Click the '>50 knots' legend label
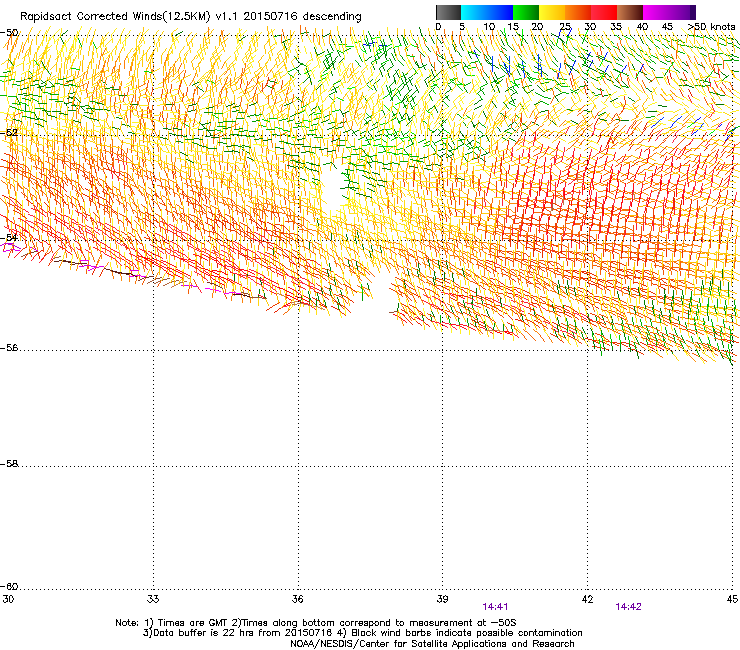740x650 pixels. click(711, 26)
